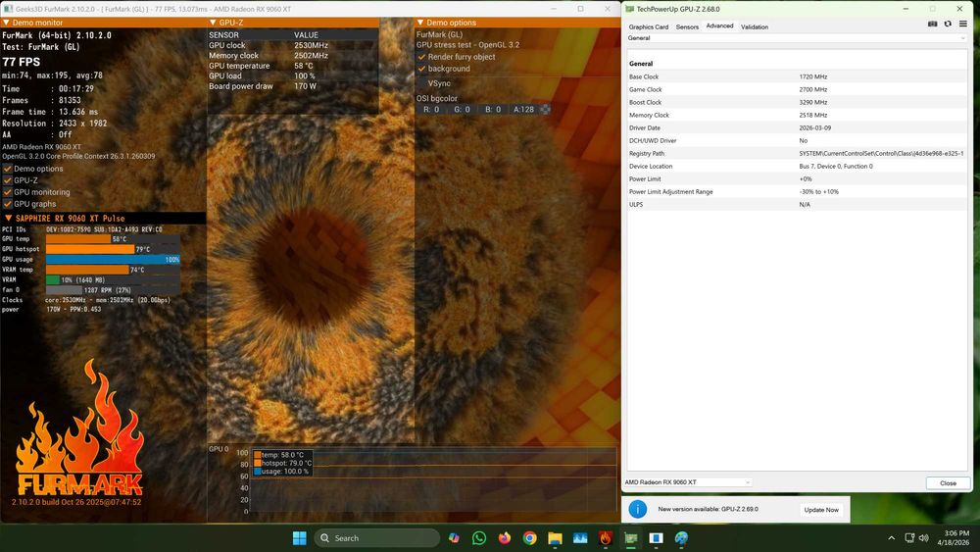980x552 pixels.
Task: Click the GPU-Z title bar app icon
Action: pos(629,9)
